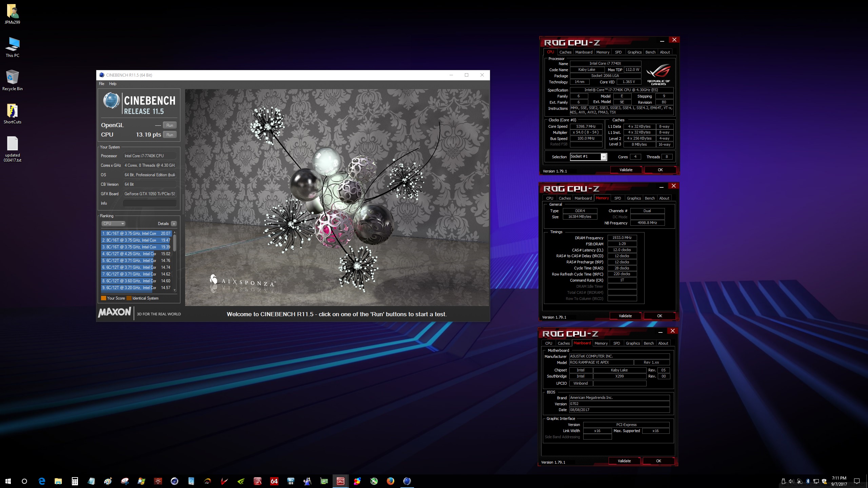This screenshot has height=488, width=868.
Task: Open Cinema 4D icon in taskbar
Action: 175,481
